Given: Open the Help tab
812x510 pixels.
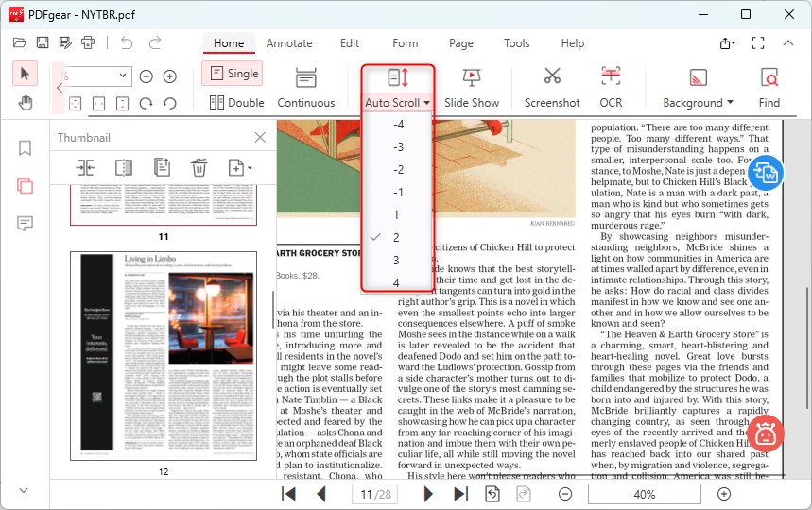Looking at the screenshot, I should (572, 43).
